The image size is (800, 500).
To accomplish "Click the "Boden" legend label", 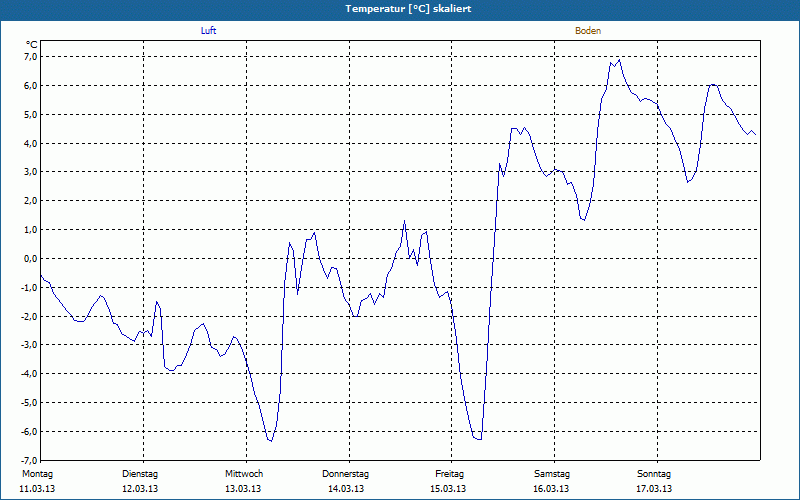I will 588,31.
